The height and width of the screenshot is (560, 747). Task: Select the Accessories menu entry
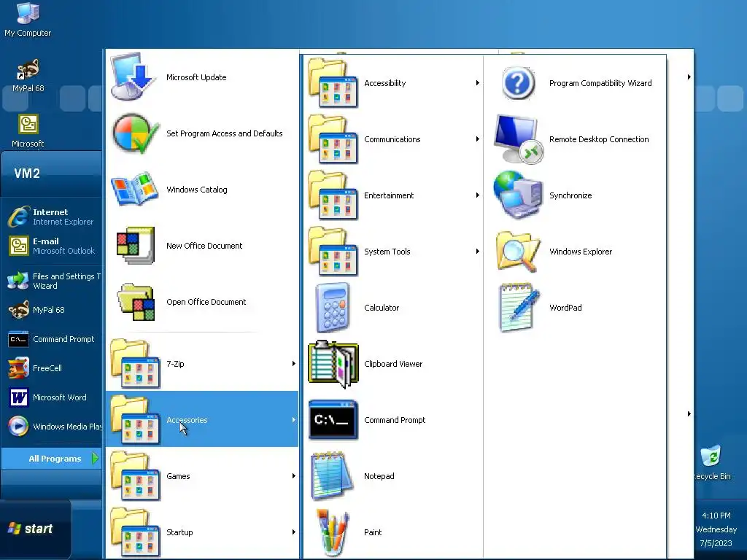pyautogui.click(x=202, y=419)
